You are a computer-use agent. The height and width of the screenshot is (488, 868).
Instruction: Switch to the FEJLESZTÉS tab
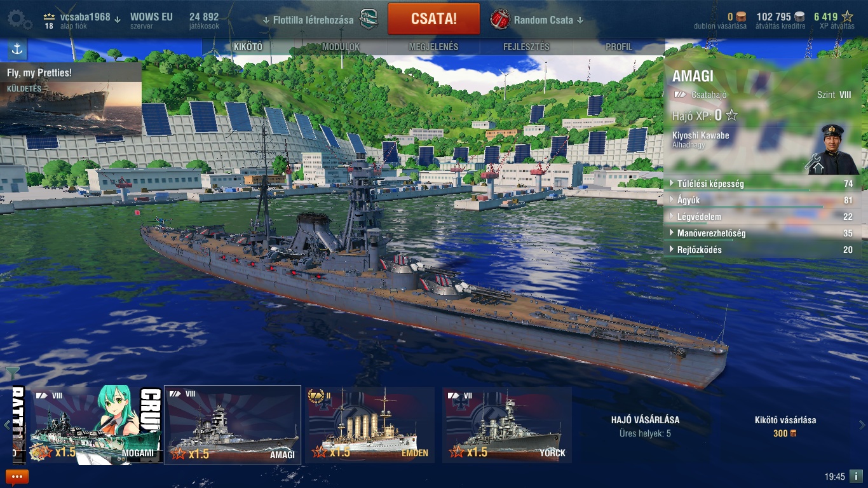point(526,47)
